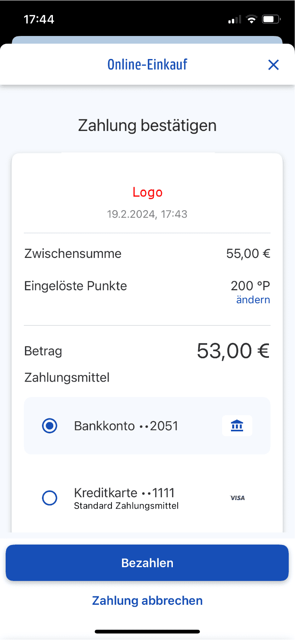Tap the Standard Zahlungsmittel label
Viewport: 296px width, 644px height.
[x=126, y=506]
